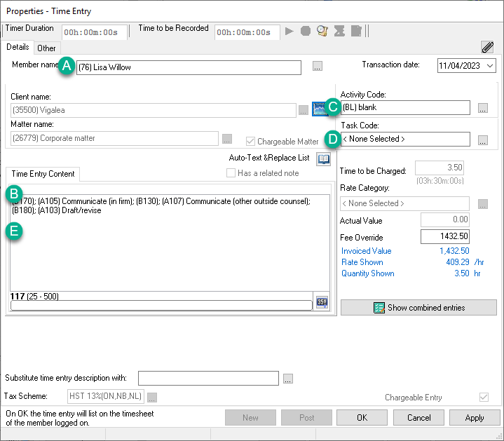Screen dimensions: 504x441
Task: Open Tax Scheme lookup ellipsis button
Action: (152, 398)
